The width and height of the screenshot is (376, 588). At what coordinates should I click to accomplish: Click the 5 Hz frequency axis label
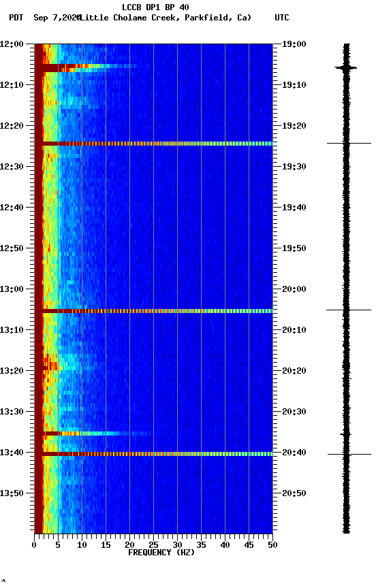pyautogui.click(x=58, y=545)
